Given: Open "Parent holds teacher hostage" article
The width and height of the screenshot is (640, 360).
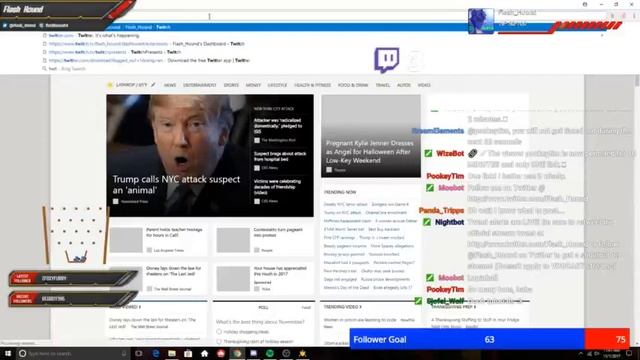Looking at the screenshot, I should 174,232.
